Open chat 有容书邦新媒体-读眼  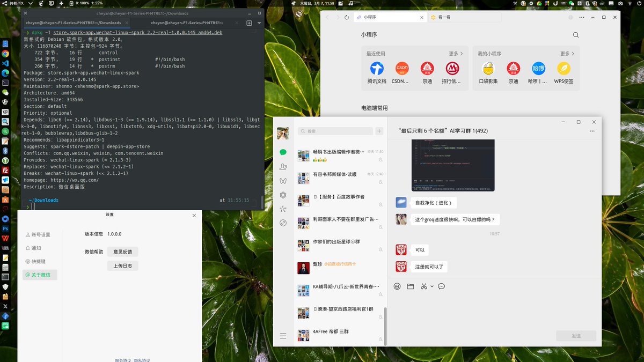click(340, 178)
